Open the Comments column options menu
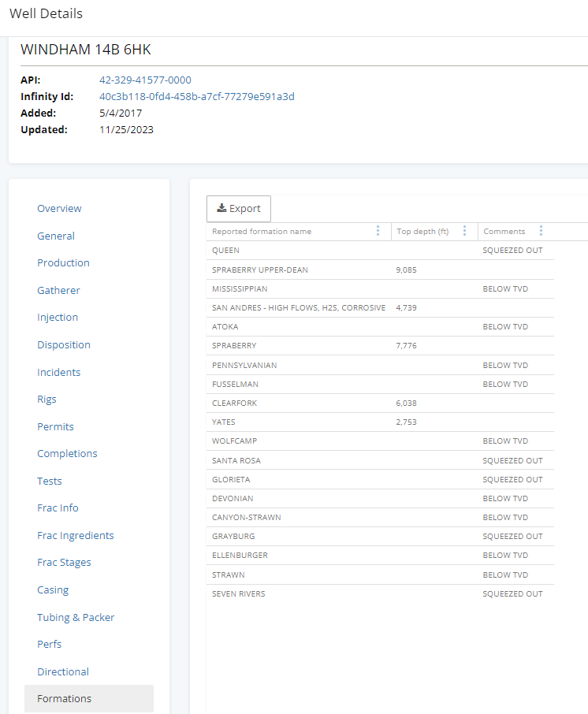The height and width of the screenshot is (714, 588). click(541, 231)
